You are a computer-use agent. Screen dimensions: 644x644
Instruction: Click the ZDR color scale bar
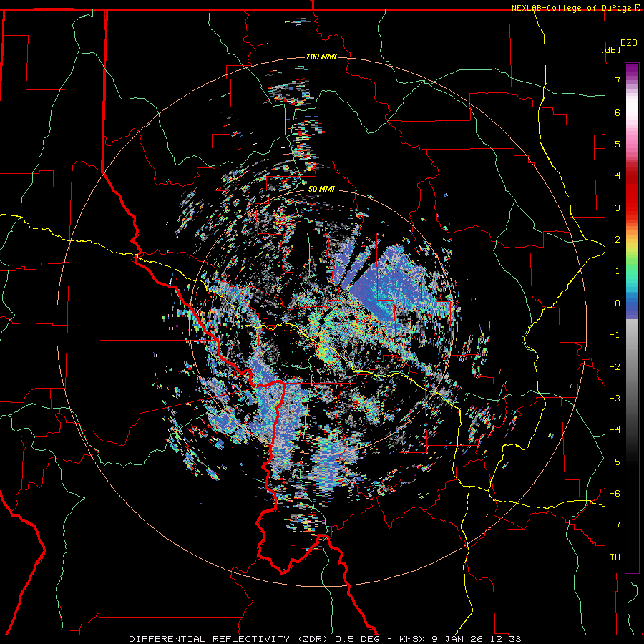point(632,318)
